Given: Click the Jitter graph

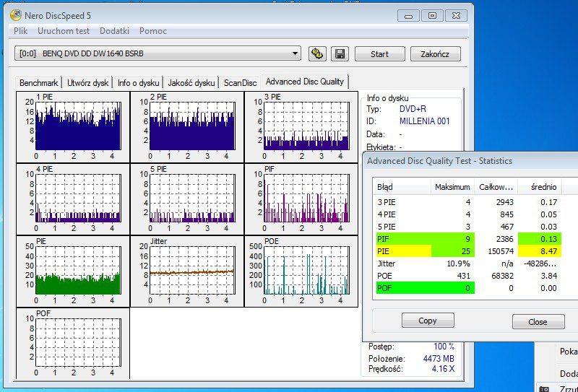Looking at the screenshot, I should (187, 271).
